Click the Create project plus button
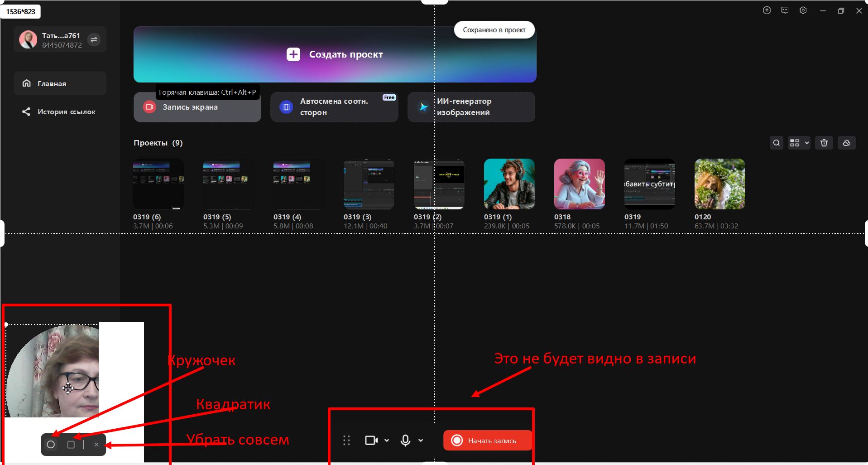868x465 pixels. [293, 54]
